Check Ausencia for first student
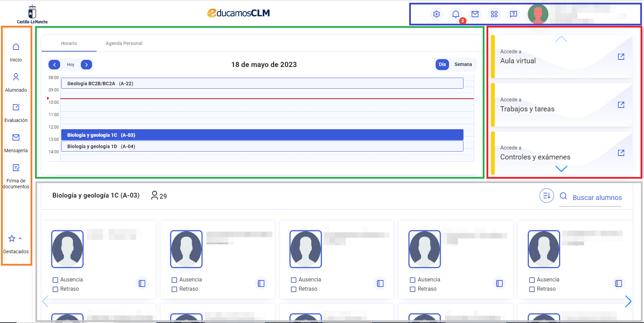644x323 pixels. pos(55,280)
